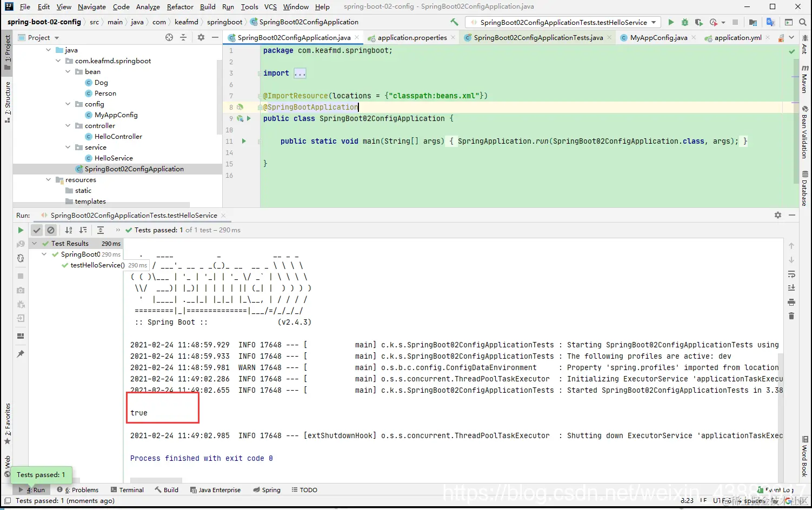
Task: Open Run panel settings gear
Action: [x=778, y=215]
